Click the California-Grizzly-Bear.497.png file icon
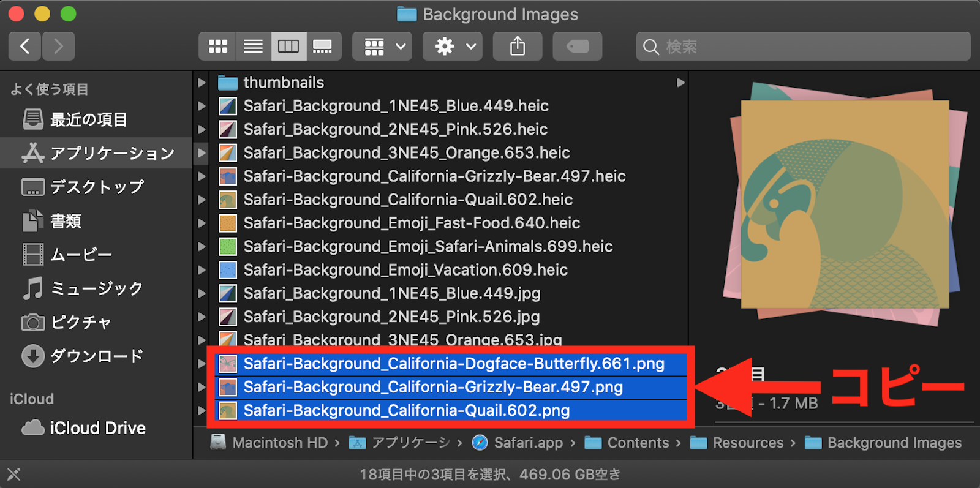The image size is (980, 488). click(x=228, y=387)
